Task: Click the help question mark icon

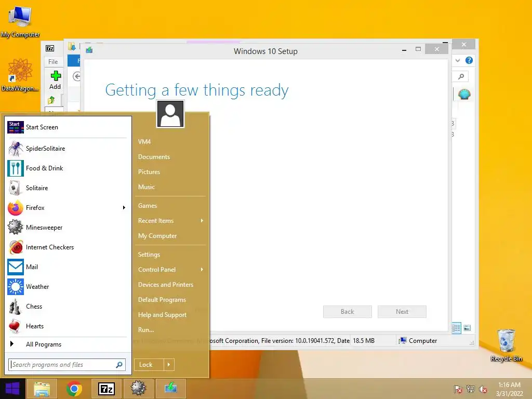Action: click(469, 60)
